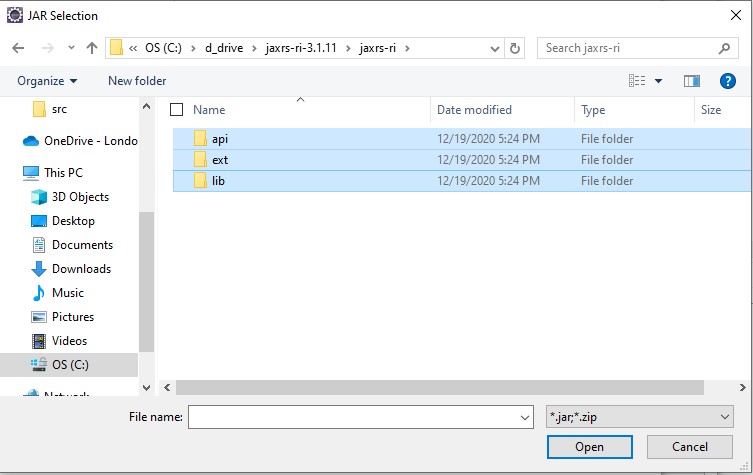Screen dimensions: 753x475
Task: Go up one folder level
Action: (x=92, y=48)
